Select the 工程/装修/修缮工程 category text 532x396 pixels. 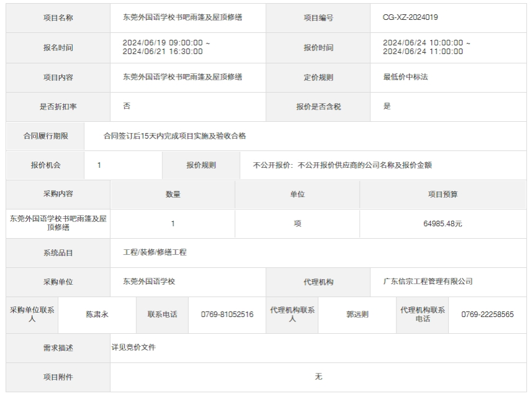(155, 252)
